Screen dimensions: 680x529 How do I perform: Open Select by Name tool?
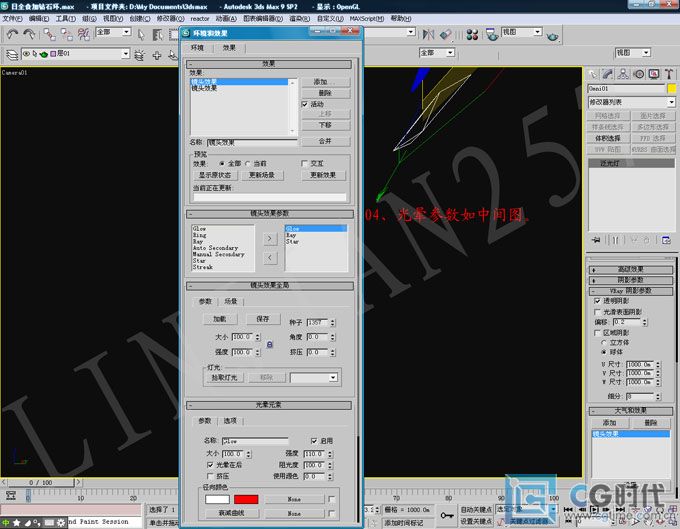(157, 34)
